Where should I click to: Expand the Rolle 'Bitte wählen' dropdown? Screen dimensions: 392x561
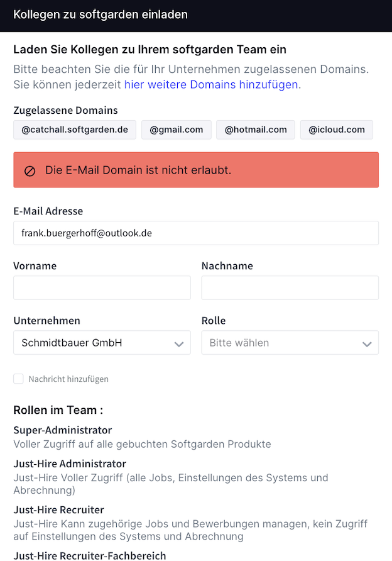(x=290, y=342)
